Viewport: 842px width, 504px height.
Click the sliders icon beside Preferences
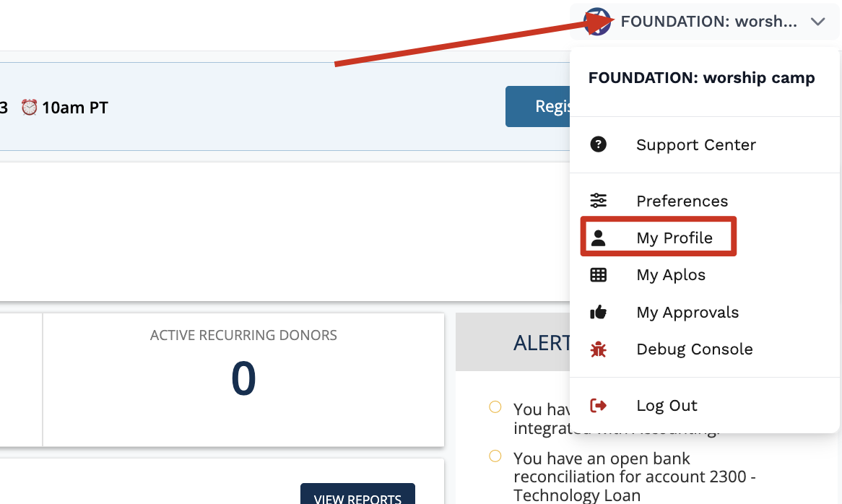(598, 201)
